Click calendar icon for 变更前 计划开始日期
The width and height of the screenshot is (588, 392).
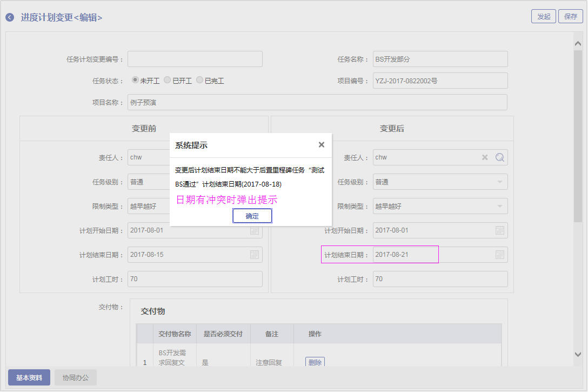coord(255,231)
